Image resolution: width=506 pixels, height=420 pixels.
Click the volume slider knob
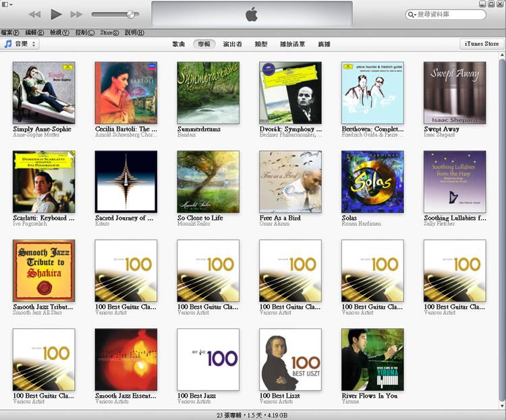[131, 14]
